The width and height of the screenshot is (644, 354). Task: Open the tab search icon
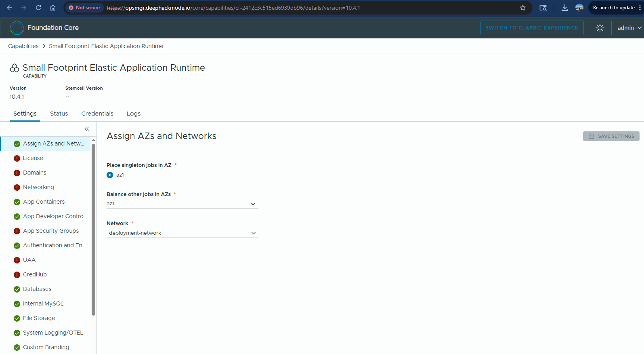(543, 8)
